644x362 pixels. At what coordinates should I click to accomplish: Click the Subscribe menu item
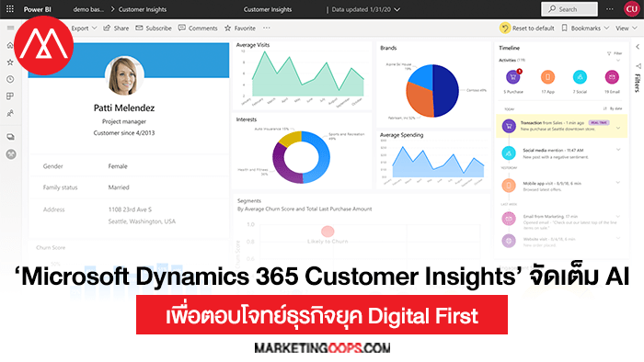(154, 28)
